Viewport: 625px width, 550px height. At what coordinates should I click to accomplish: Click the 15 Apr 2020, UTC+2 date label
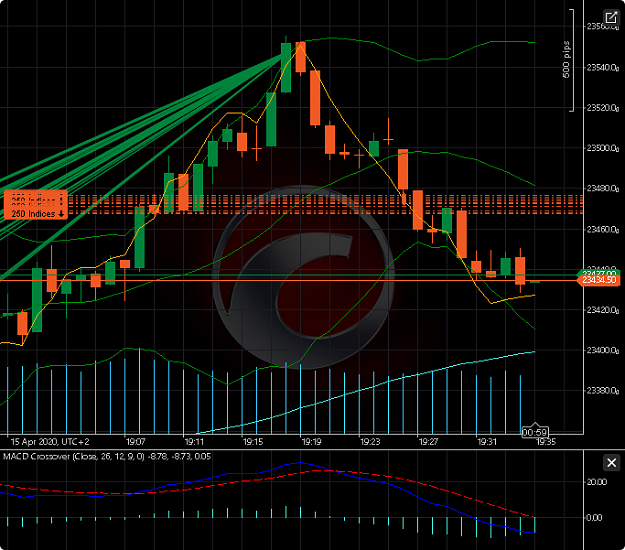tap(49, 442)
